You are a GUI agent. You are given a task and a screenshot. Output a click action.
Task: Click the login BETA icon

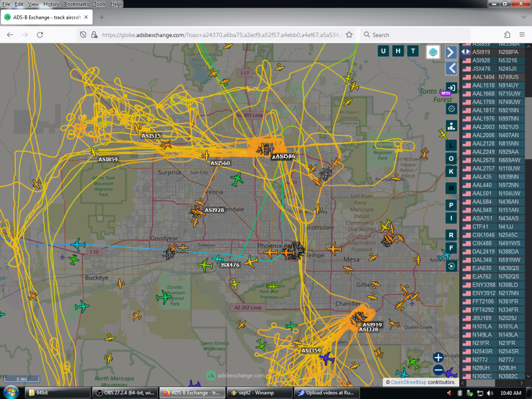(451, 88)
